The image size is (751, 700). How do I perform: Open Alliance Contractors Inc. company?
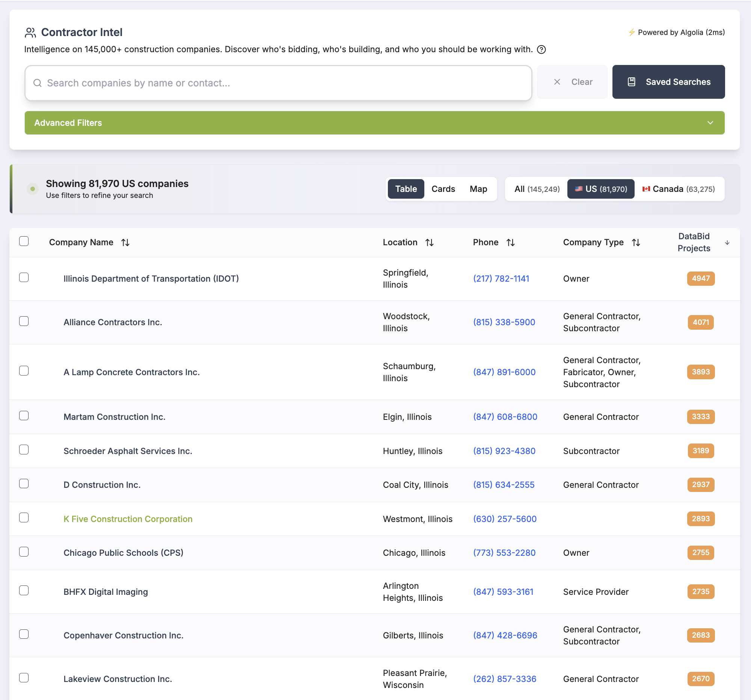click(x=113, y=322)
